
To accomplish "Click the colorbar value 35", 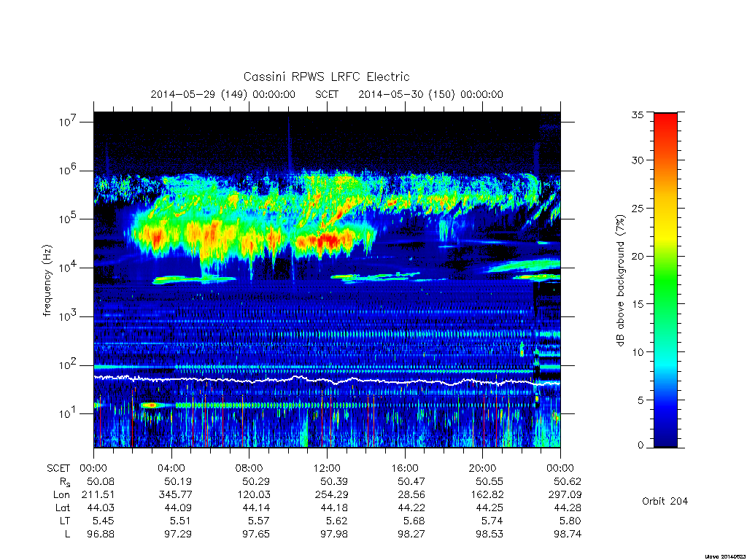I will (638, 114).
